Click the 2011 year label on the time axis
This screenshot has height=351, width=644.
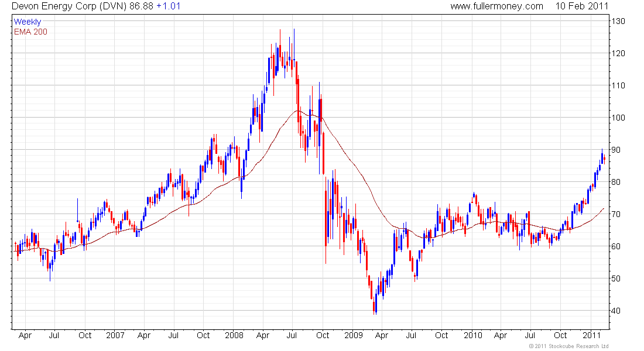592,336
